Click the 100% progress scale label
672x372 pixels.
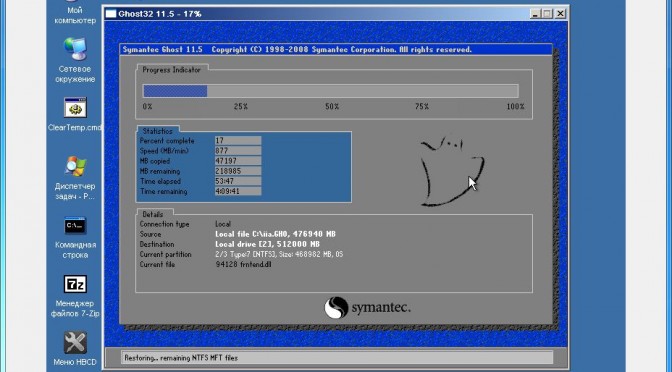(516, 106)
